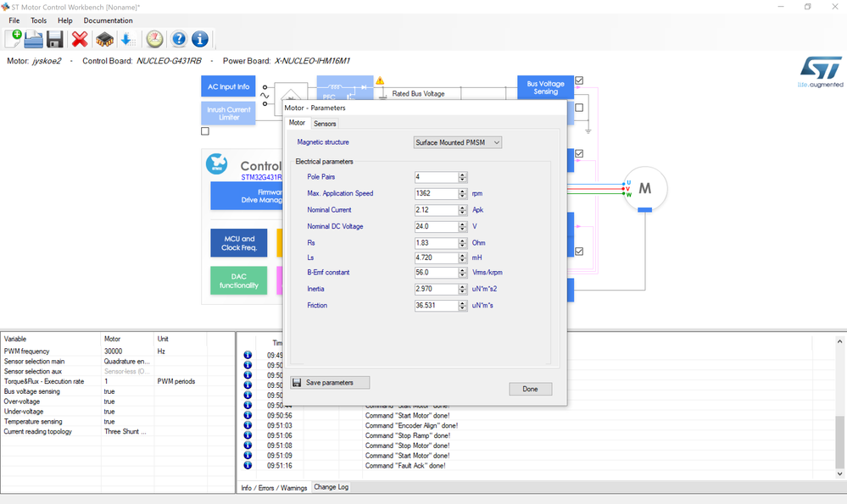Image resolution: width=847 pixels, height=504 pixels.
Task: Select the Info / Errors / Warnings tab
Action: pyautogui.click(x=274, y=487)
